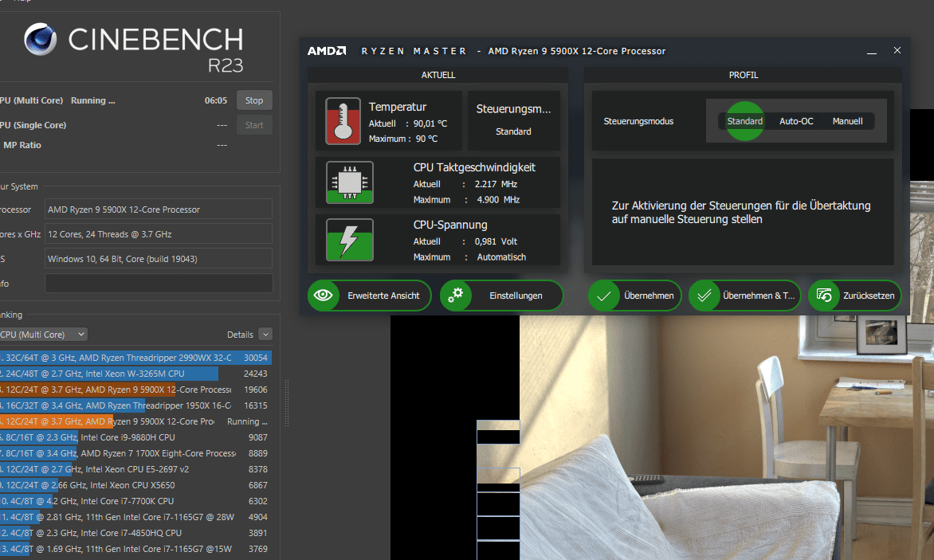Screen dimensions: 934x560
Task: Select Intel Core i7-7700K ranking row
Action: [135, 501]
